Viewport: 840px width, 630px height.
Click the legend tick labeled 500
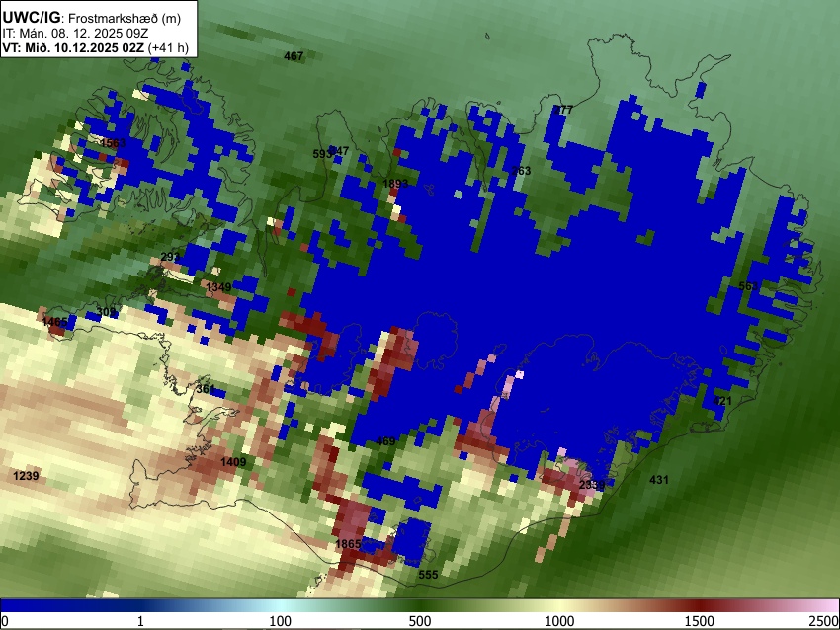pos(420,621)
